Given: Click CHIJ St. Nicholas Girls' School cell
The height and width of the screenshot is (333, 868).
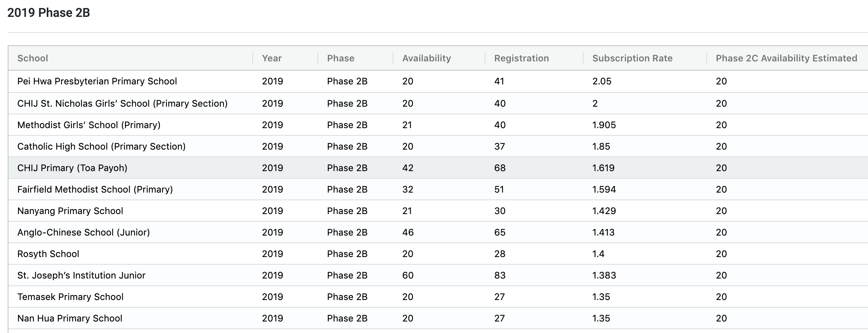Looking at the screenshot, I should coord(122,104).
